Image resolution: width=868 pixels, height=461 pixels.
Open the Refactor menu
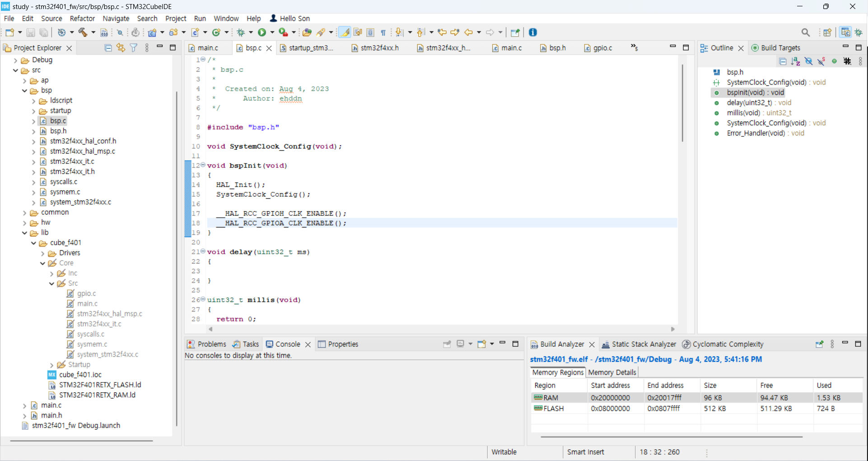(x=82, y=19)
